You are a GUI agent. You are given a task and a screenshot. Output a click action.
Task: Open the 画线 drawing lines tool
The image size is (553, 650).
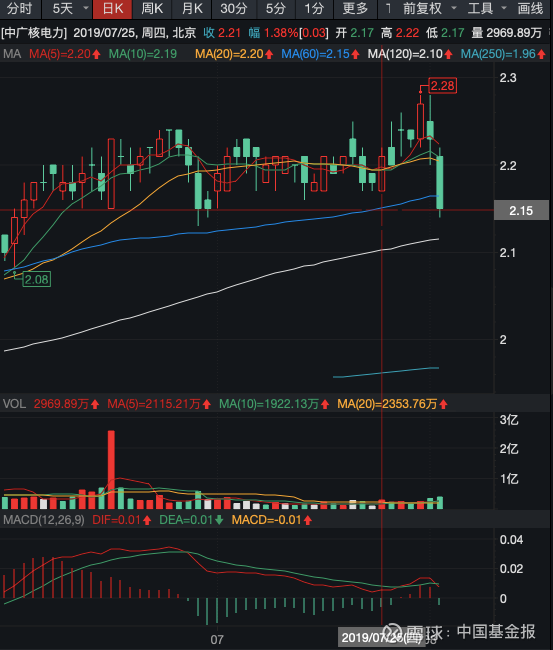coord(530,9)
